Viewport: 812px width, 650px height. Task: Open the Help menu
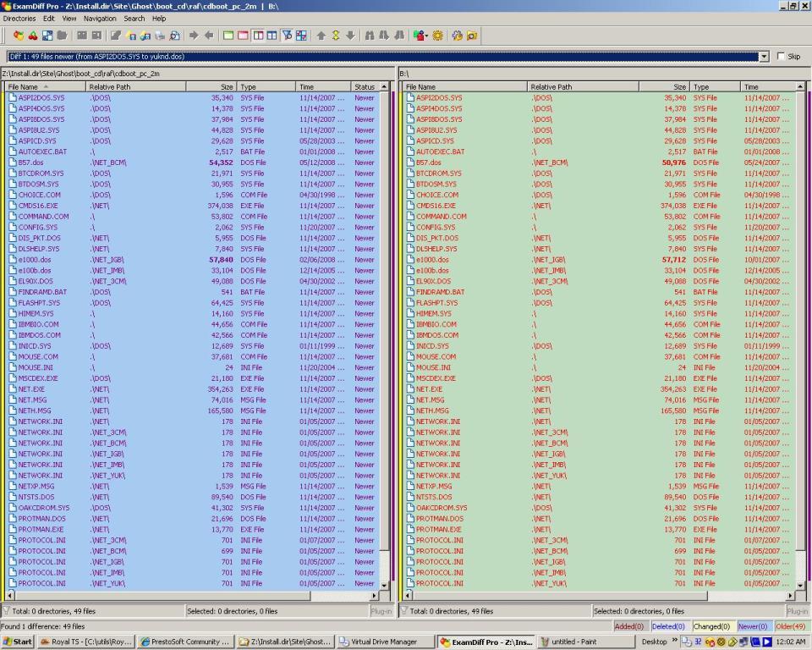click(x=159, y=19)
